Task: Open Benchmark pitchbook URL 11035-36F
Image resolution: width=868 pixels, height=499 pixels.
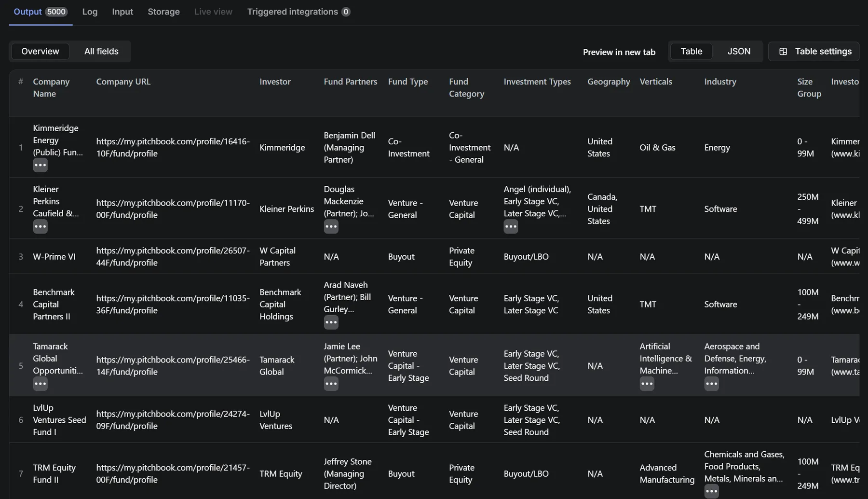Action: click(x=173, y=304)
